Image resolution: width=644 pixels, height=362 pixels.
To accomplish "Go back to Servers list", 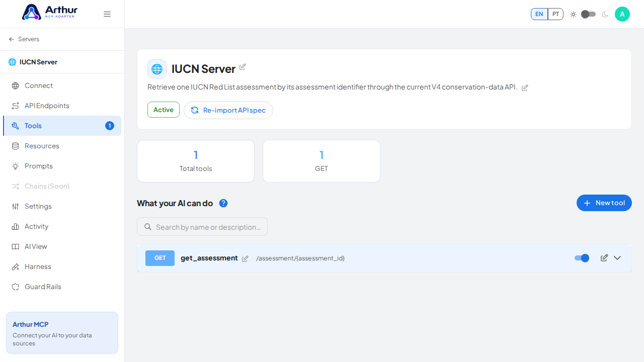I will 24,39.
